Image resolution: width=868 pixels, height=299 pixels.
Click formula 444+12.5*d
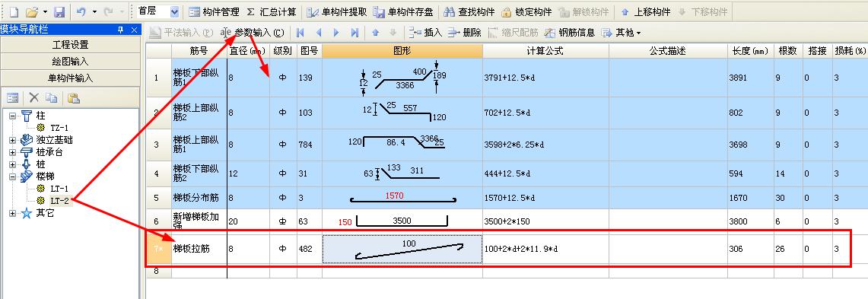coord(545,174)
